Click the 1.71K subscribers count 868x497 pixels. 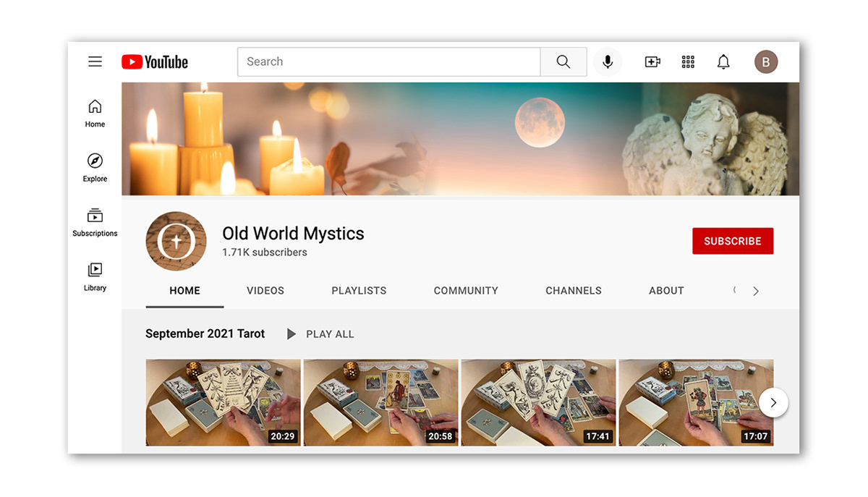point(265,252)
